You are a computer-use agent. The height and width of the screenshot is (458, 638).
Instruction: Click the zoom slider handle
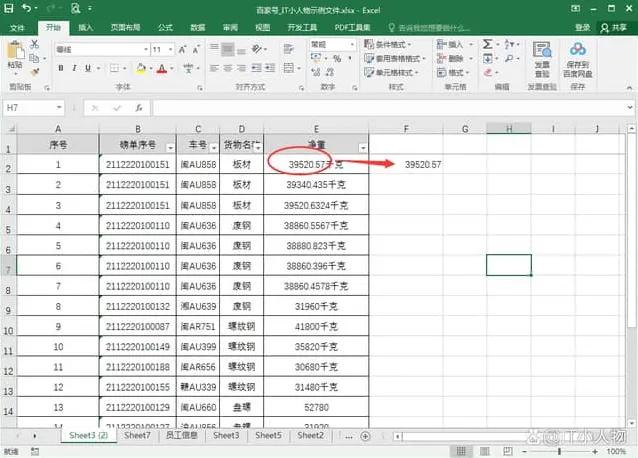tap(560, 451)
